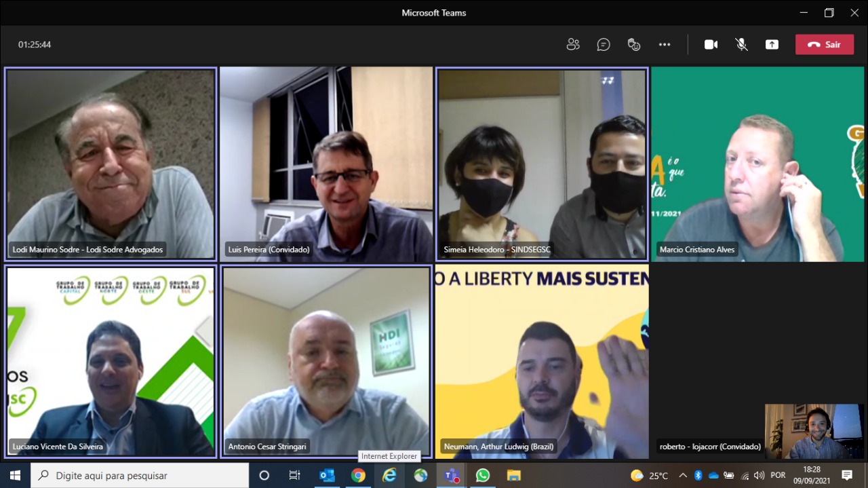Open Outlook from the taskbar
The image size is (868, 488).
[x=327, y=475]
